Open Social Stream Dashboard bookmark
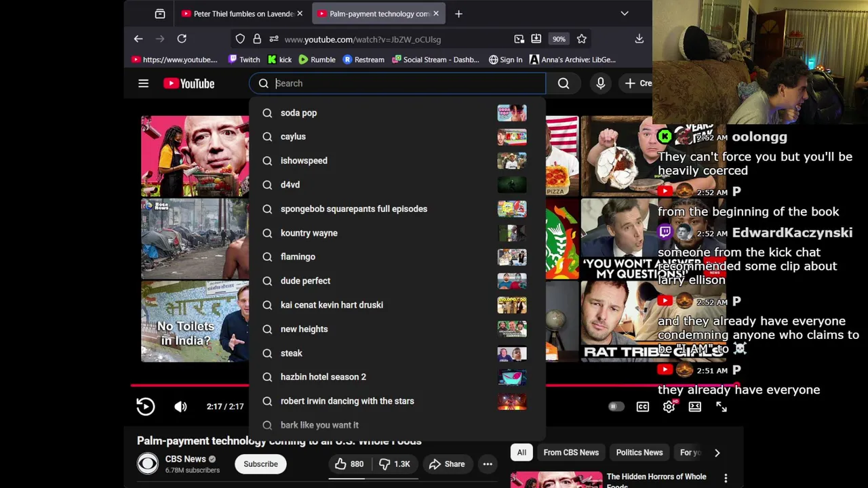This screenshot has width=868, height=488. (436, 60)
